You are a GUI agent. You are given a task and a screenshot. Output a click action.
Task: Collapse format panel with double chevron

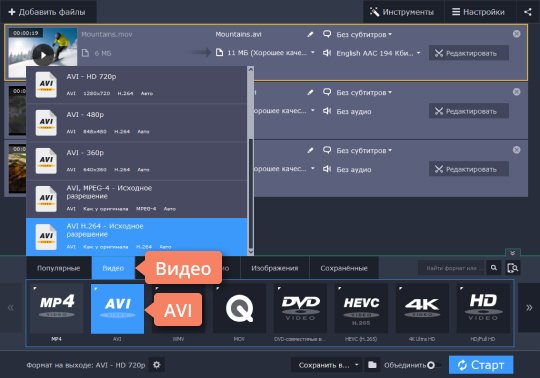[512, 253]
